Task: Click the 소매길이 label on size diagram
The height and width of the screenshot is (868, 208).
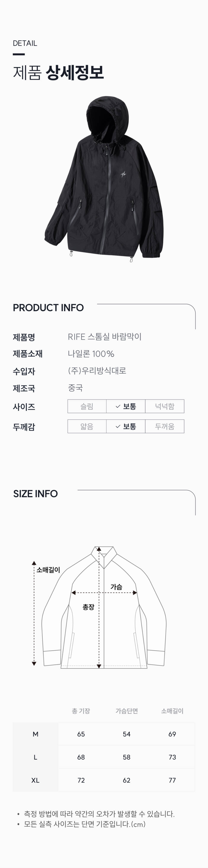Action: [48, 570]
